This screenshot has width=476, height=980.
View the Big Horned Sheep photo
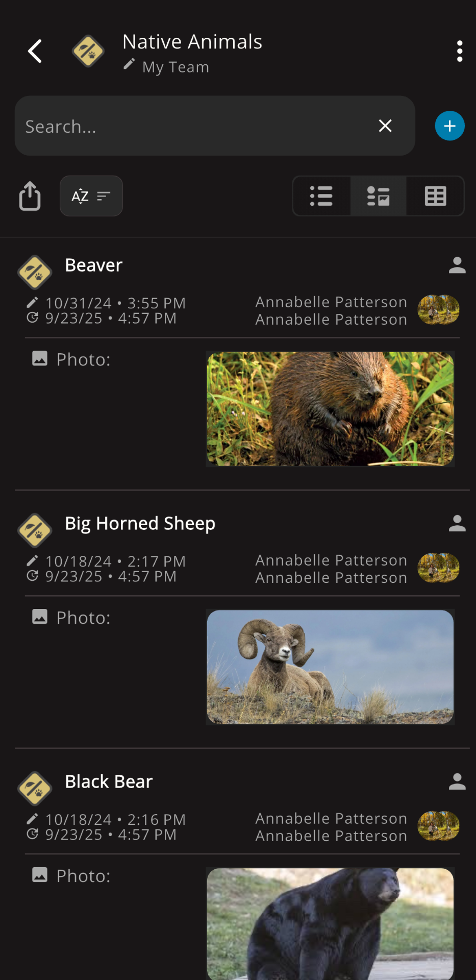pos(330,667)
